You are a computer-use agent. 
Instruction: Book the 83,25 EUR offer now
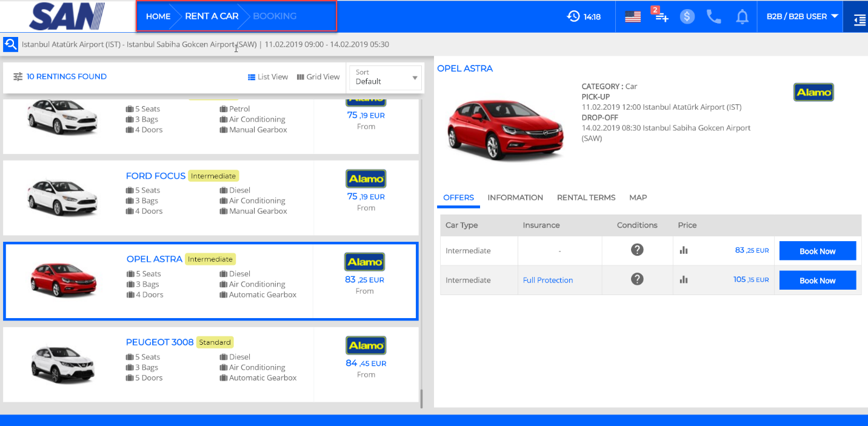click(818, 251)
